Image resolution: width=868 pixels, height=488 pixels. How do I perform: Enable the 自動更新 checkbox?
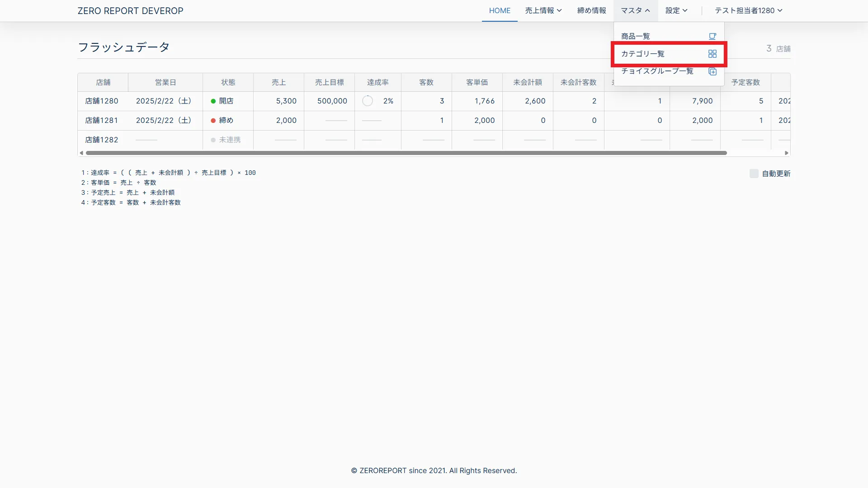coord(754,174)
